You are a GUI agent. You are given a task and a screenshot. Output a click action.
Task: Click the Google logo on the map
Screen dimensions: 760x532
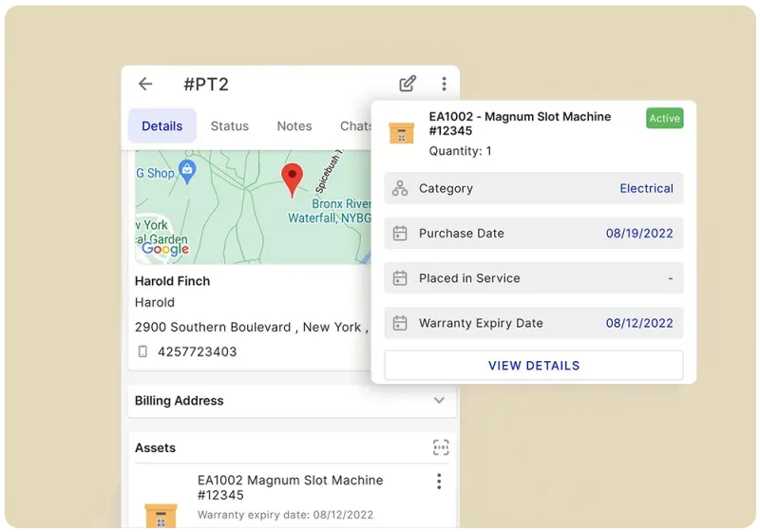165,249
